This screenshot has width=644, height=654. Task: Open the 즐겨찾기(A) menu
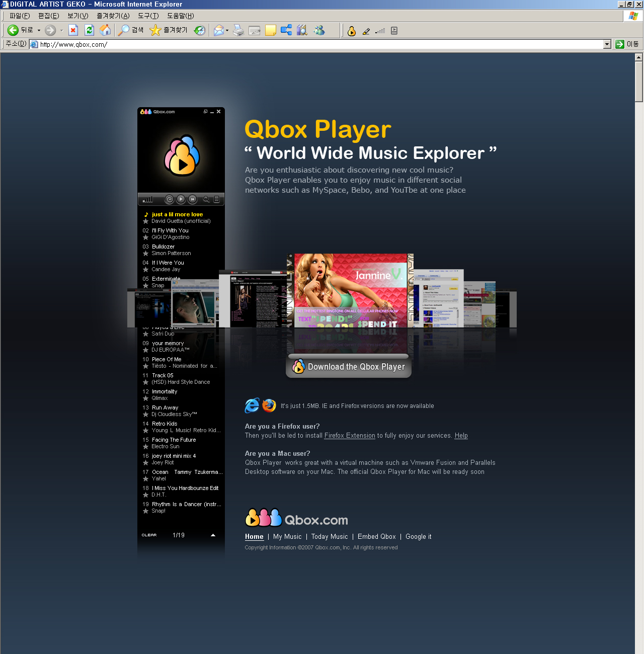[x=113, y=16]
